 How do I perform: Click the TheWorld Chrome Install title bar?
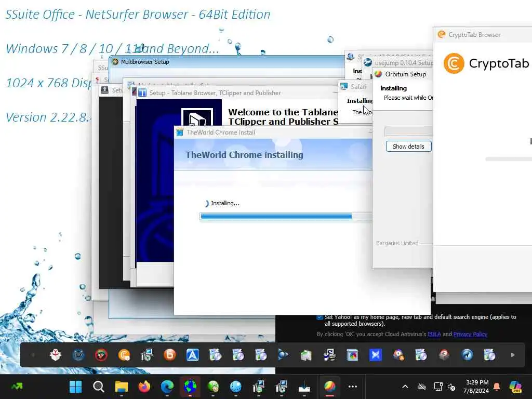[x=273, y=132]
